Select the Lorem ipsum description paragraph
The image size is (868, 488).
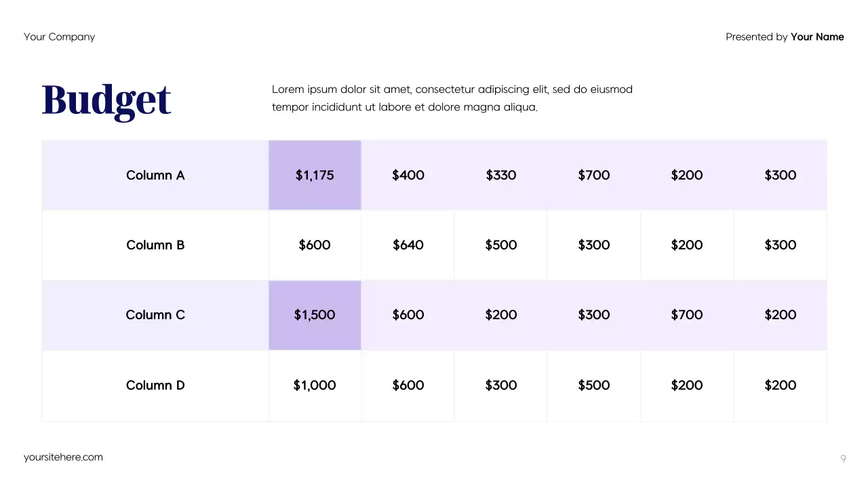[x=452, y=98]
